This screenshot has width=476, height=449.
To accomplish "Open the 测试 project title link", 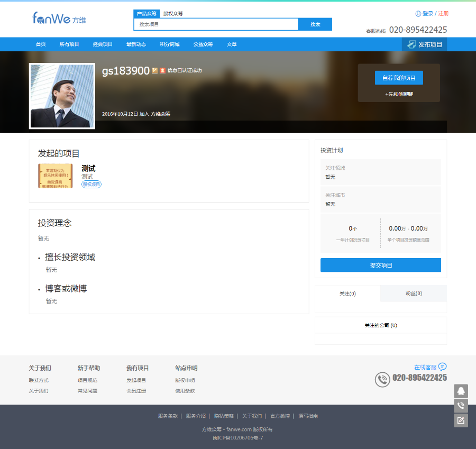I will point(88,169).
